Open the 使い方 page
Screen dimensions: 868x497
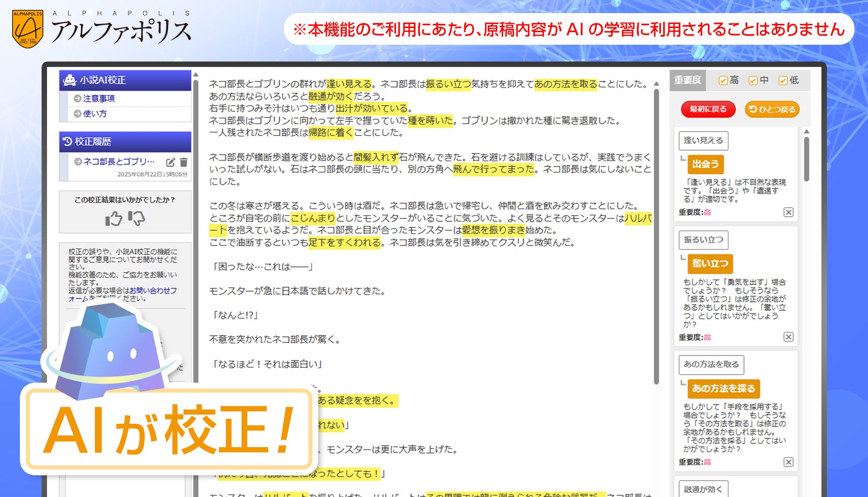pos(94,113)
